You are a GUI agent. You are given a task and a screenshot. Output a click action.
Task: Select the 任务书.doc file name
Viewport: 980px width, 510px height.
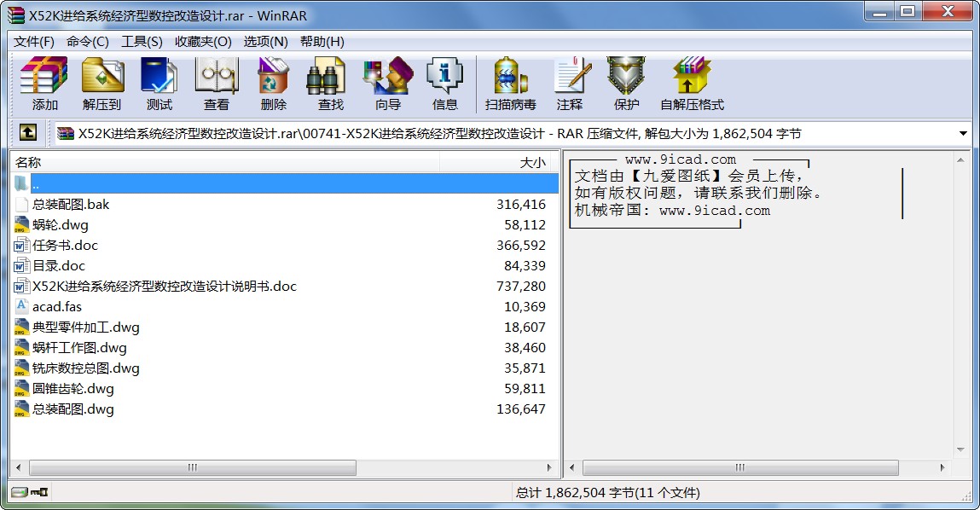[65, 246]
